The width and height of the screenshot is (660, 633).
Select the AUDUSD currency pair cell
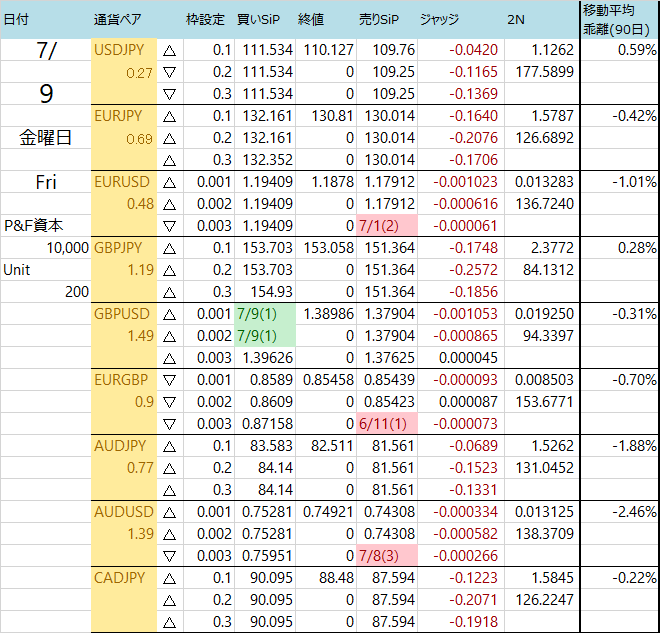124,512
